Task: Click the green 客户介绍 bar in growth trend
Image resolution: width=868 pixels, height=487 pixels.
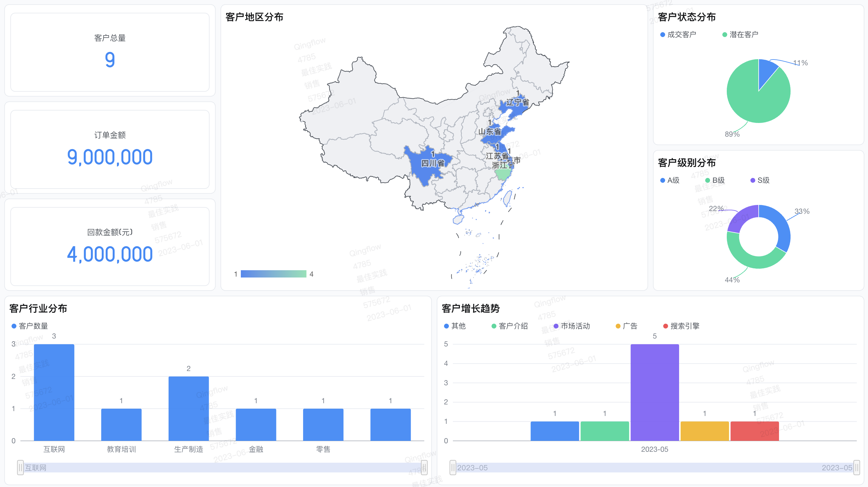Action: click(605, 431)
